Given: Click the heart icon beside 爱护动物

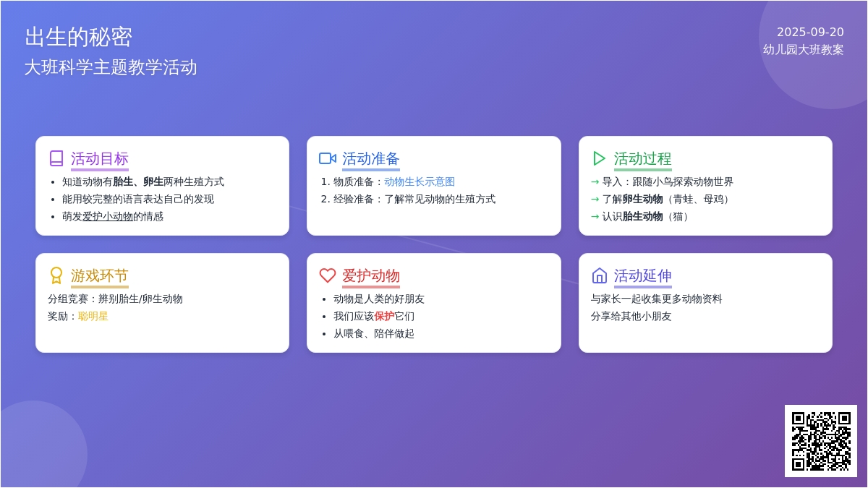Looking at the screenshot, I should pos(328,275).
